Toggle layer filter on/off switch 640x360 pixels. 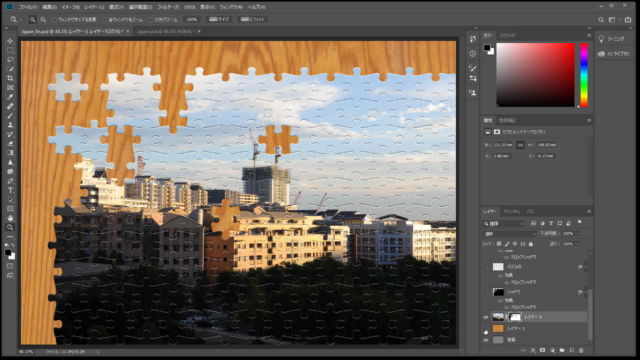click(x=580, y=222)
